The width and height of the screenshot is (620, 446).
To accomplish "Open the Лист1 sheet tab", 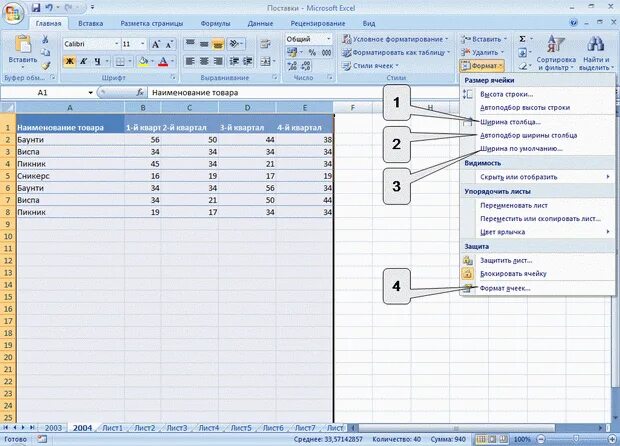I will [112, 428].
